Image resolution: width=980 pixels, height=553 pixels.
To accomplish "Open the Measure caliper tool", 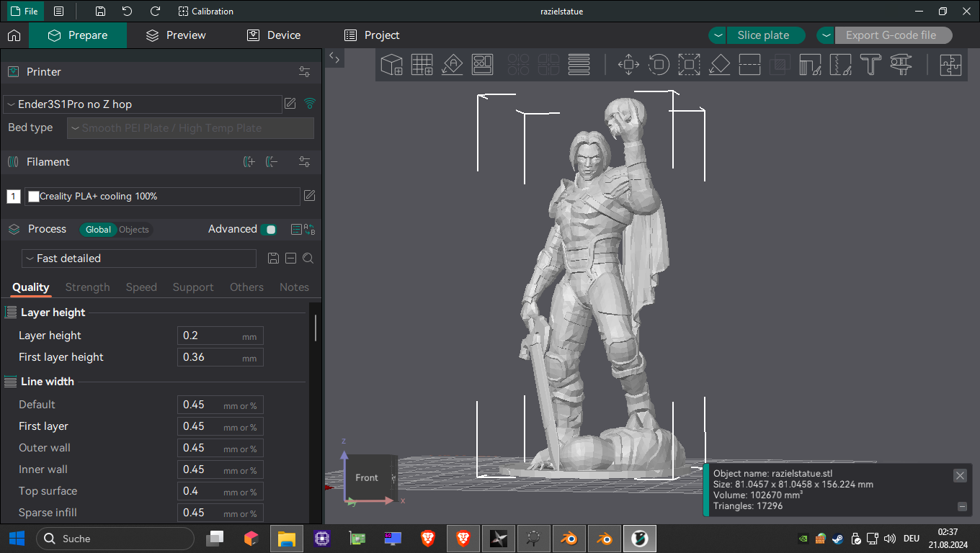I will click(901, 65).
